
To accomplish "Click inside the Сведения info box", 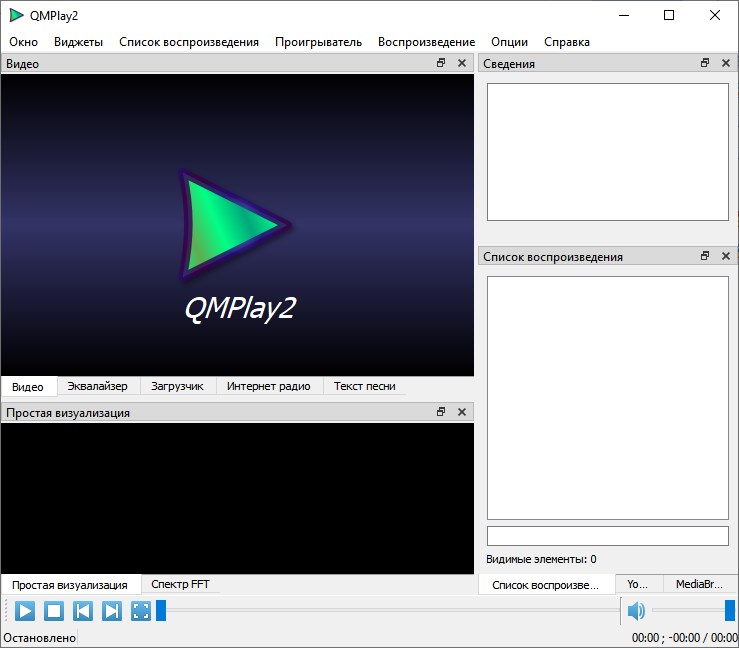I will [x=608, y=152].
